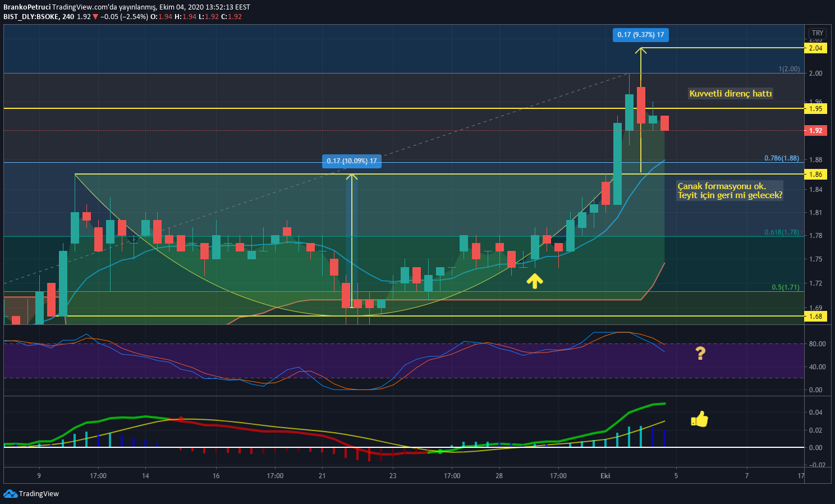Image resolution: width=835 pixels, height=504 pixels.
Task: Select the yellow up-arrow marker on the chart
Action: (x=535, y=281)
